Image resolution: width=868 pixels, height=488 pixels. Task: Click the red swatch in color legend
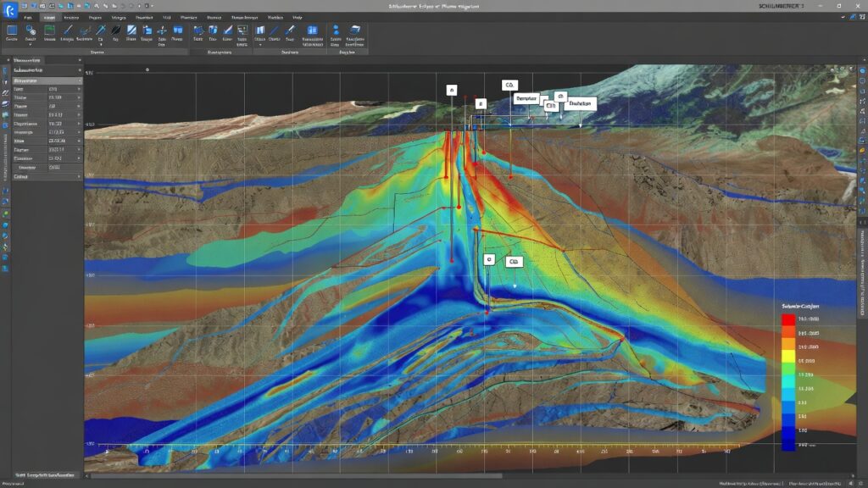(x=788, y=319)
